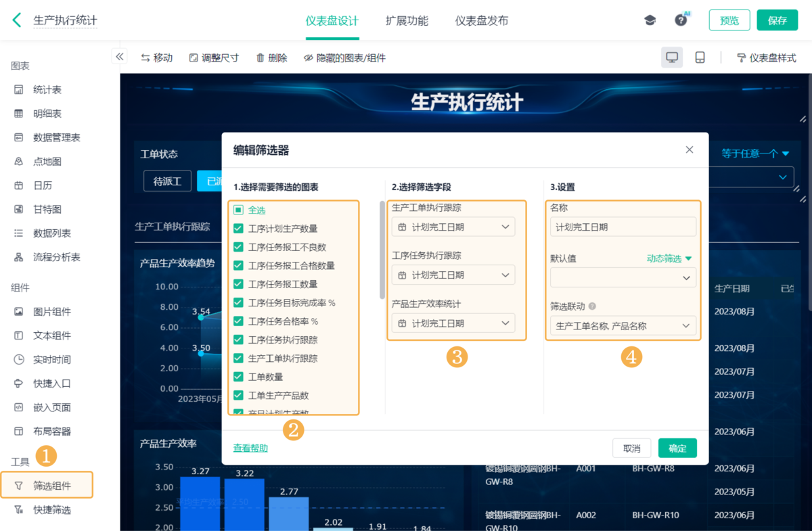Toggle the 全选 checkbox
Viewport: 812px width, 531px height.
(x=238, y=210)
